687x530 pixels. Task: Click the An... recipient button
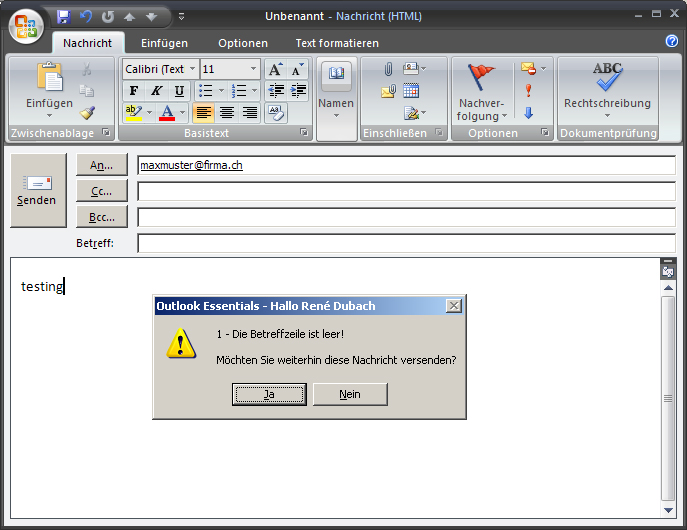pyautogui.click(x=102, y=165)
